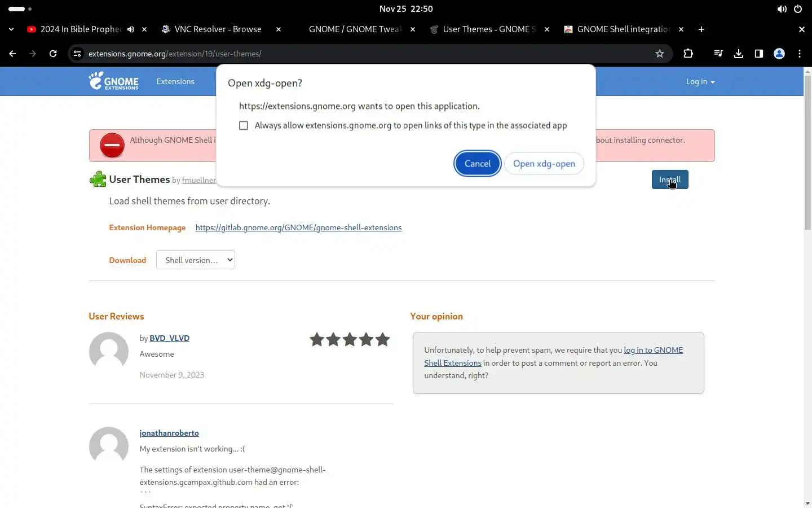Click BVD_VLVD reviewer avatar
This screenshot has width=812, height=508.
tap(109, 352)
